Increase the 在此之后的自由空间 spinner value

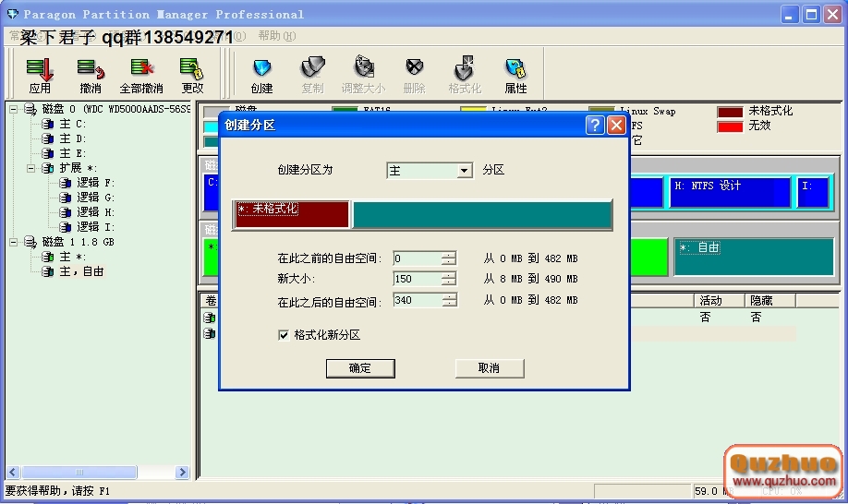[449, 296]
